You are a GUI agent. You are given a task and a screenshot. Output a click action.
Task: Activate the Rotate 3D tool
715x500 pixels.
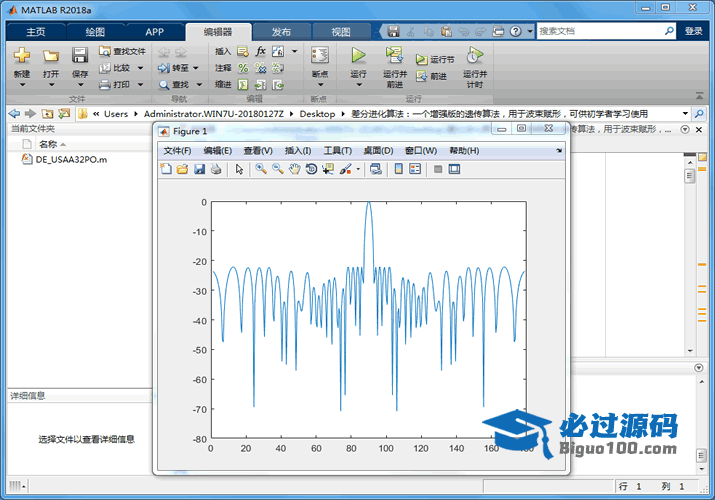tap(311, 169)
